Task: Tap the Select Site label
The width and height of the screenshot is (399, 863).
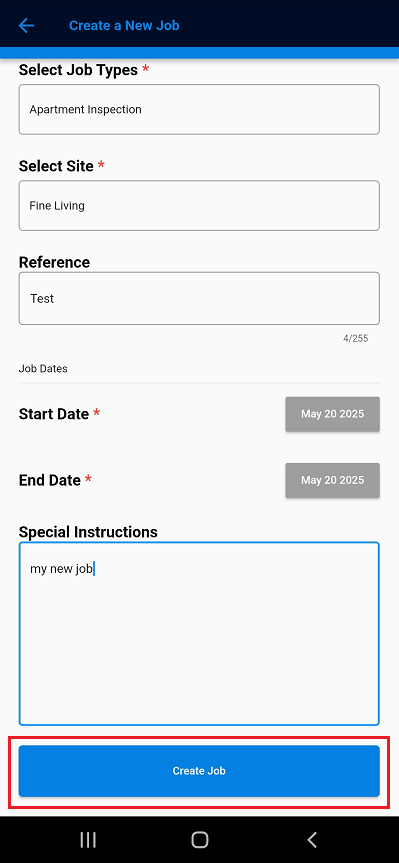Action: point(56,166)
